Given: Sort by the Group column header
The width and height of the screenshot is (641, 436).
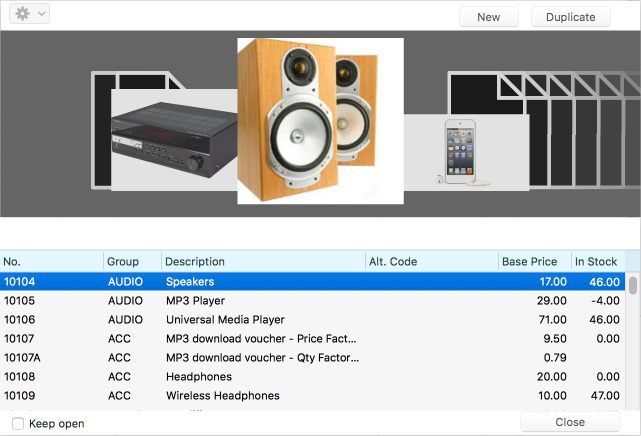Looking at the screenshot, I should point(132,262).
